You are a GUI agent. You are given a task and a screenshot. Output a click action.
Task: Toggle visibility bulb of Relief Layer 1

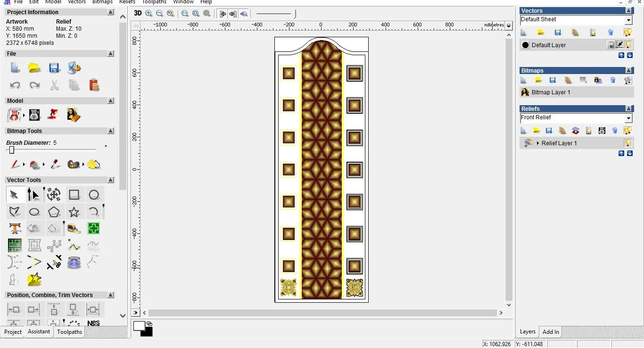point(628,143)
